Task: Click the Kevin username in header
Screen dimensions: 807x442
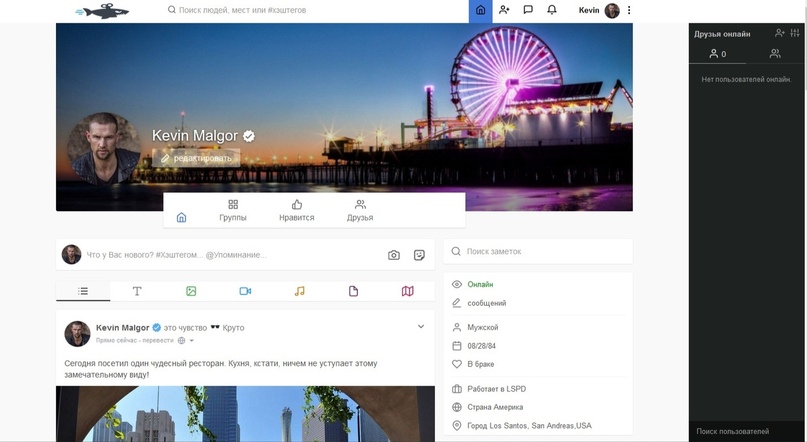Action: tap(589, 10)
